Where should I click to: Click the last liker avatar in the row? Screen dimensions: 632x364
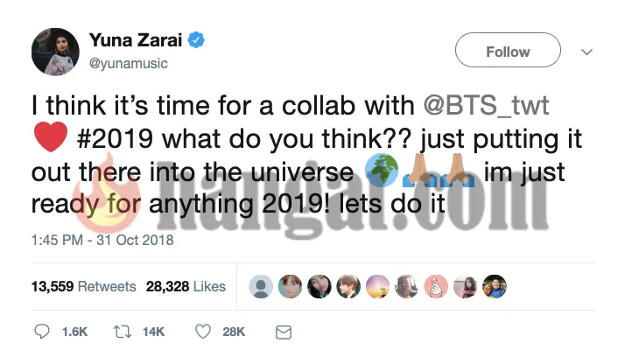[x=495, y=286]
